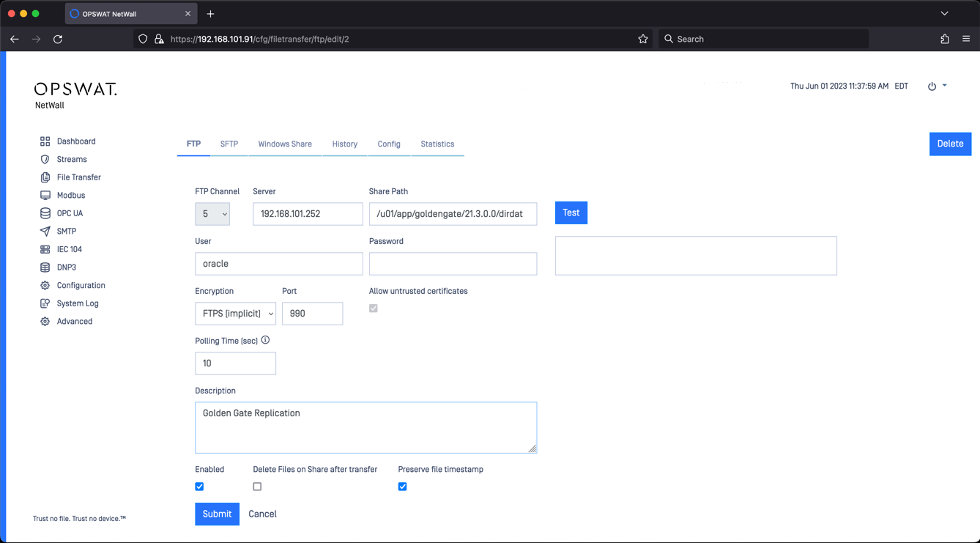980x543 pixels.
Task: Submit the FTP configuration
Action: [x=217, y=514]
